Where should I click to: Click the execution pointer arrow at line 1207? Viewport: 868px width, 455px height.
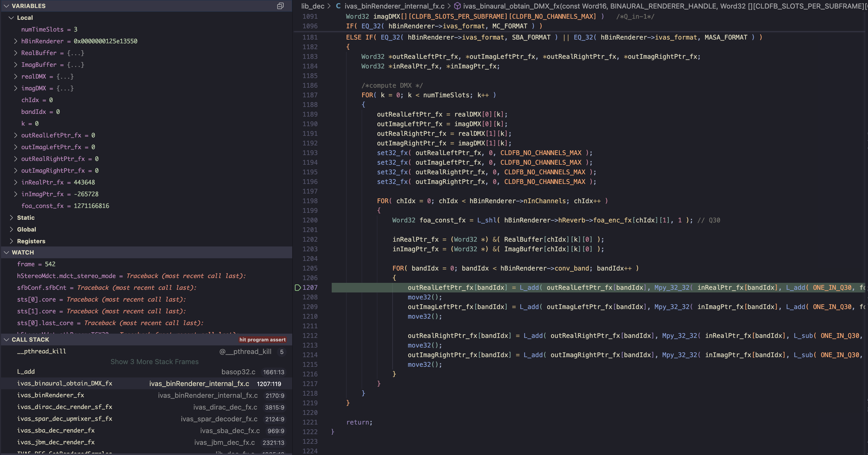298,287
